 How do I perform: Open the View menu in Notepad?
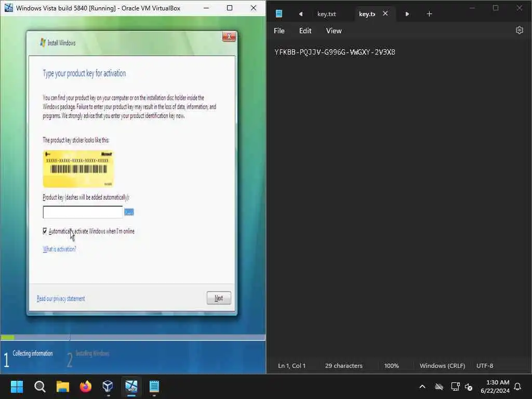click(334, 31)
